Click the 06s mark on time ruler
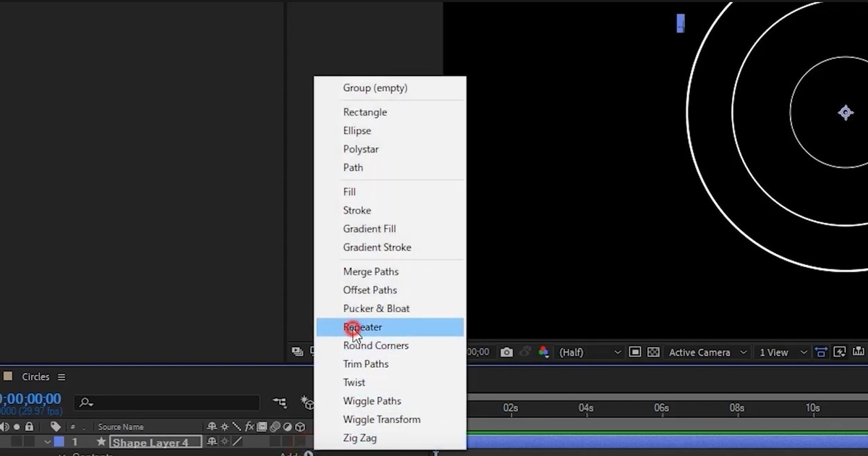Image resolution: width=868 pixels, height=456 pixels. [x=661, y=408]
